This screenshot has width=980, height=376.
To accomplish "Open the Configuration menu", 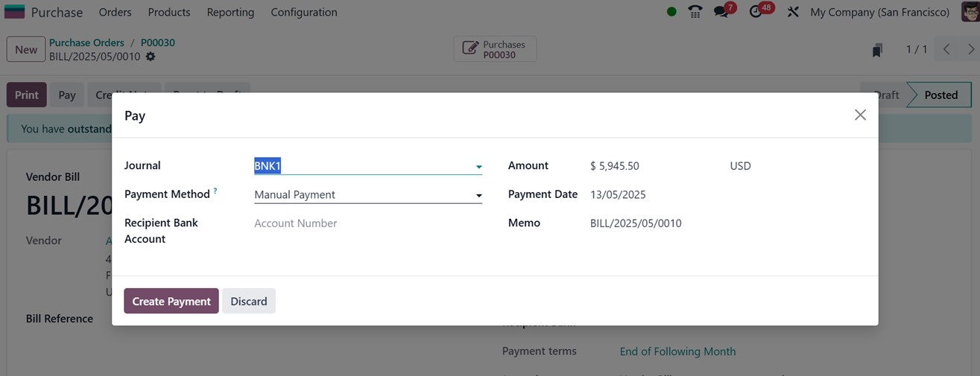I will (303, 12).
